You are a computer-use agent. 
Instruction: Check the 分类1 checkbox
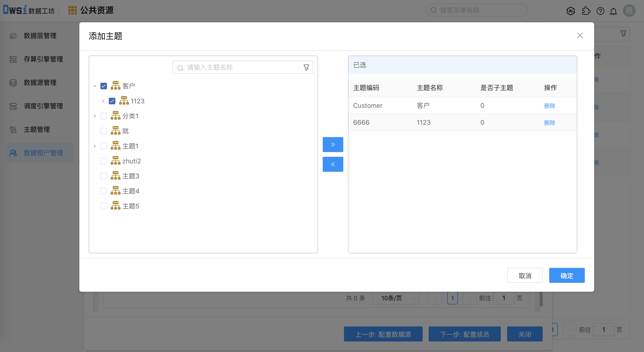[x=103, y=116]
